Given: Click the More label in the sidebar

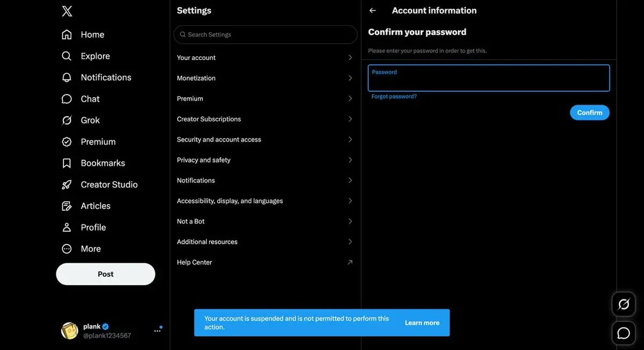Looking at the screenshot, I should 91,249.
